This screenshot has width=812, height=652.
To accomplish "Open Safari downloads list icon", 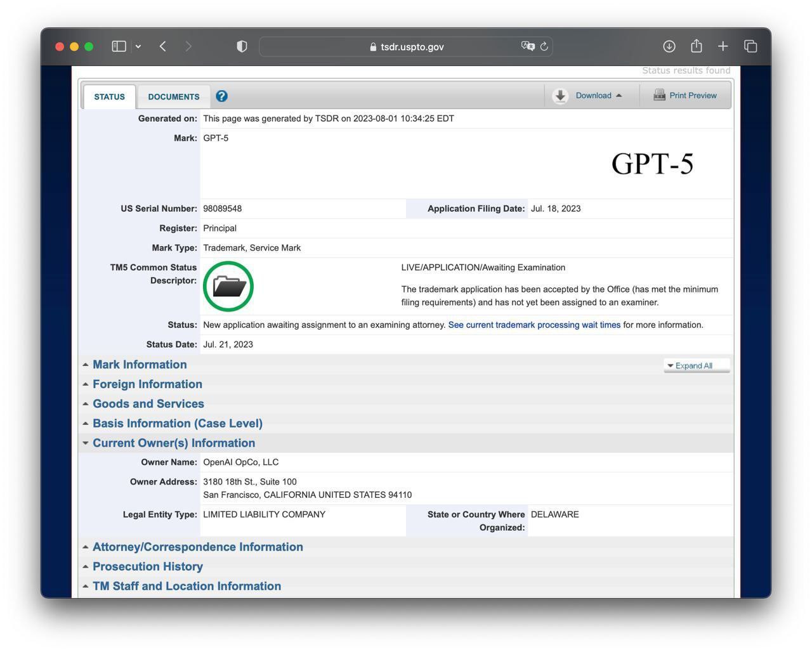I will (x=669, y=46).
